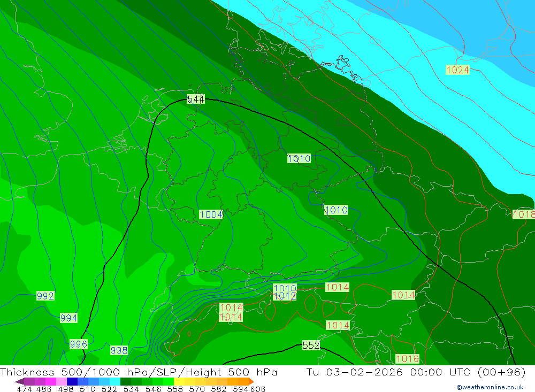Image resolution: width=535 pixels, height=392 pixels.
Task: Click the 1016 isobar label
Action: [x=407, y=358]
